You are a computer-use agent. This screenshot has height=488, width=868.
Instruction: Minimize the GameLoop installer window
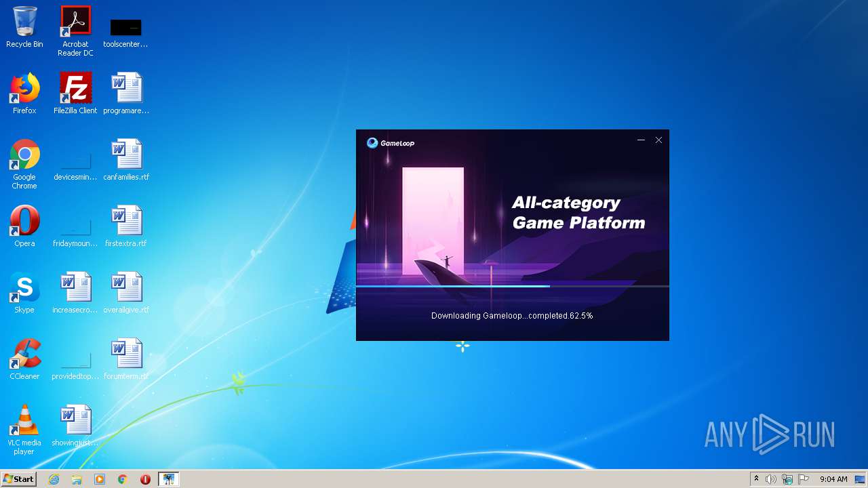point(641,140)
